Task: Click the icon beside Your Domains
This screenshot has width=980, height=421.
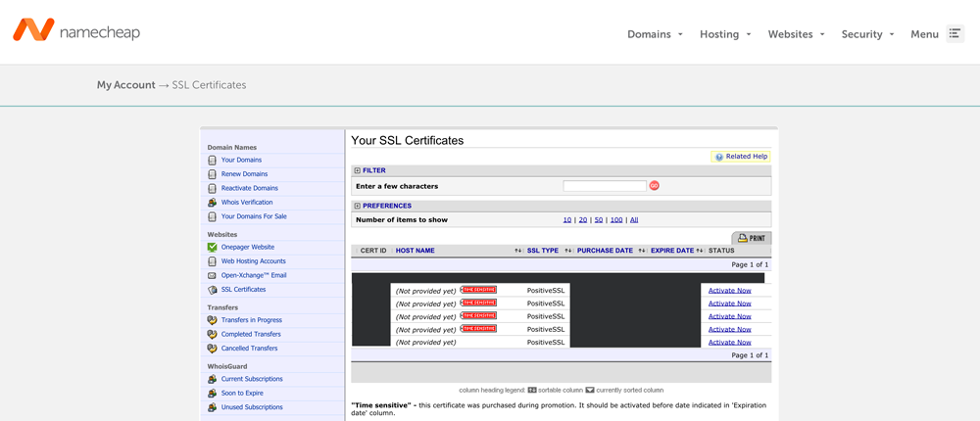Action: coord(212,160)
